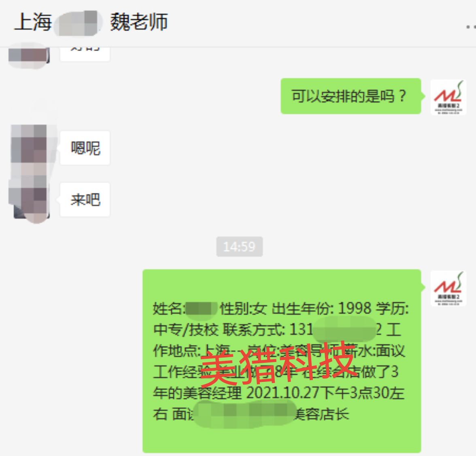
Task: Open the more options ellipsis menu
Action: coord(471,27)
